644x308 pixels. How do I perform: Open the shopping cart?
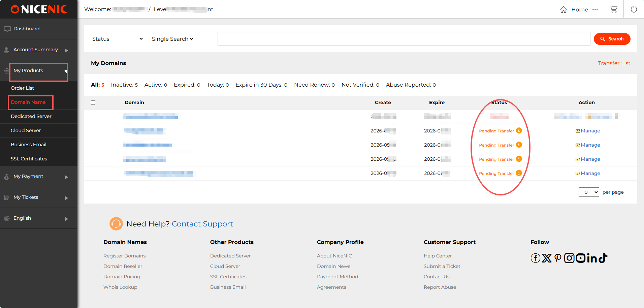pos(613,9)
